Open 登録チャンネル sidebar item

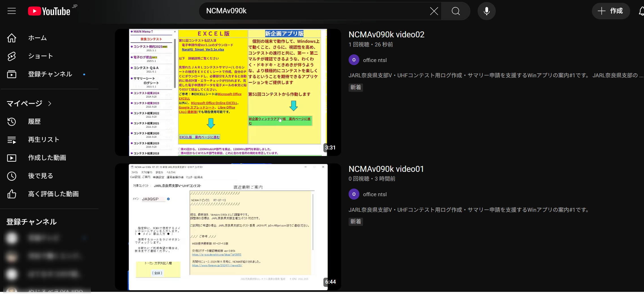(50, 74)
